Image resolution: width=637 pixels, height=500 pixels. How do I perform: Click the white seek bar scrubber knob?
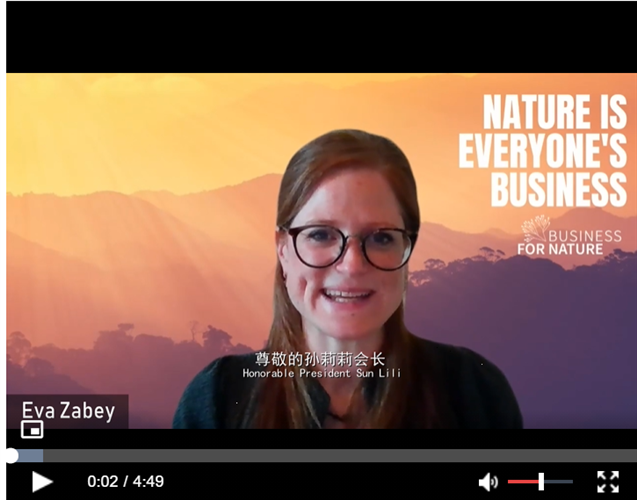(x=11, y=456)
